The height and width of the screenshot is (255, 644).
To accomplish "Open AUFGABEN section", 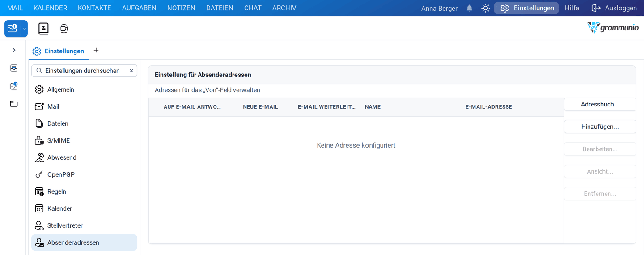I will click(139, 8).
